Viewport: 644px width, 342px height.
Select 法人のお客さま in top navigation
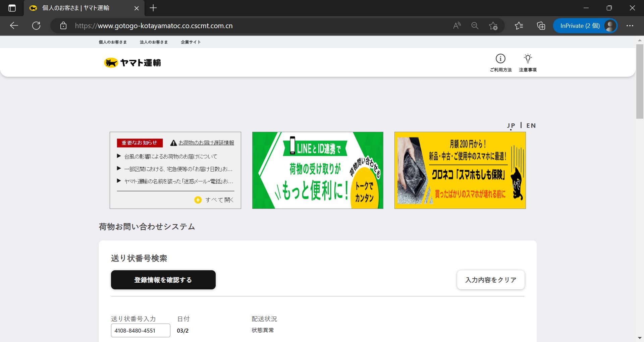click(154, 42)
